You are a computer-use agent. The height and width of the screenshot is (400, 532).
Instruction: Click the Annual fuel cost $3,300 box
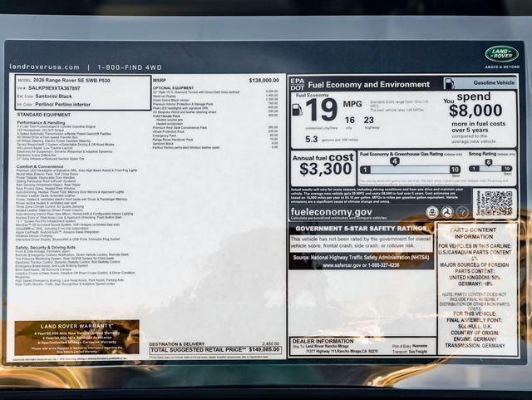(323, 168)
